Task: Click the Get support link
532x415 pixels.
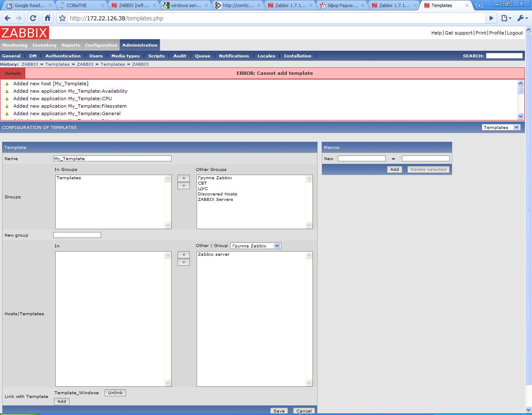Action: pos(459,33)
